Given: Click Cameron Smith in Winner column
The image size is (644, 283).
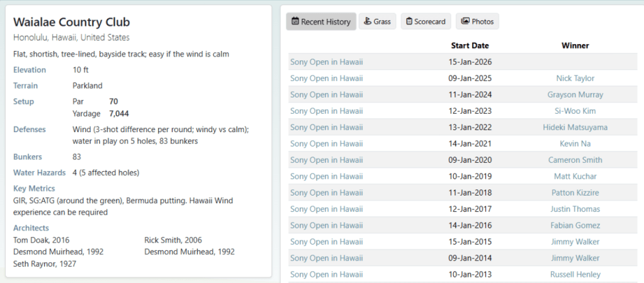Looking at the screenshot, I should click(x=575, y=160).
